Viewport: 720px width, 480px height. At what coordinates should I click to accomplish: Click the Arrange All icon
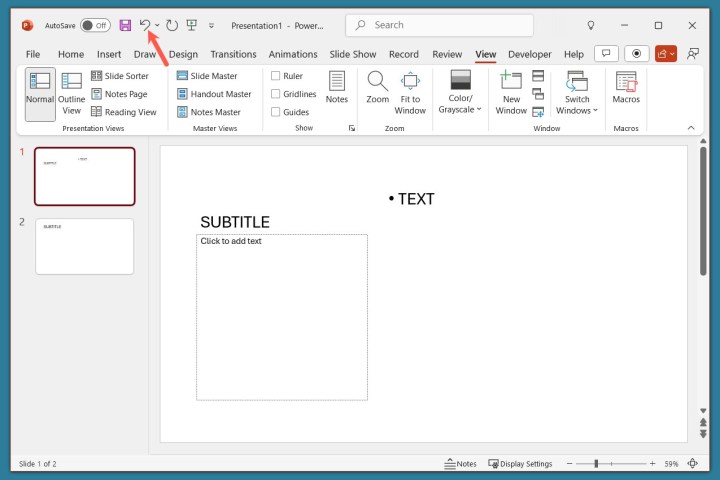pyautogui.click(x=538, y=76)
